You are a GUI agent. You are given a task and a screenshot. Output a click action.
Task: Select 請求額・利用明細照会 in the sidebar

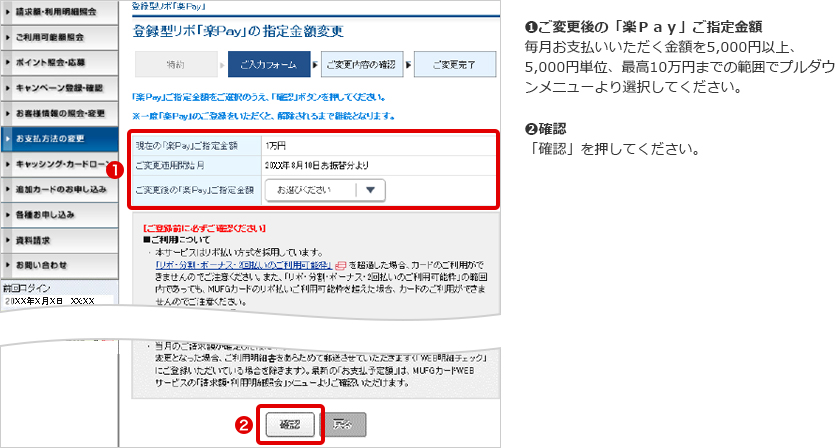click(58, 11)
